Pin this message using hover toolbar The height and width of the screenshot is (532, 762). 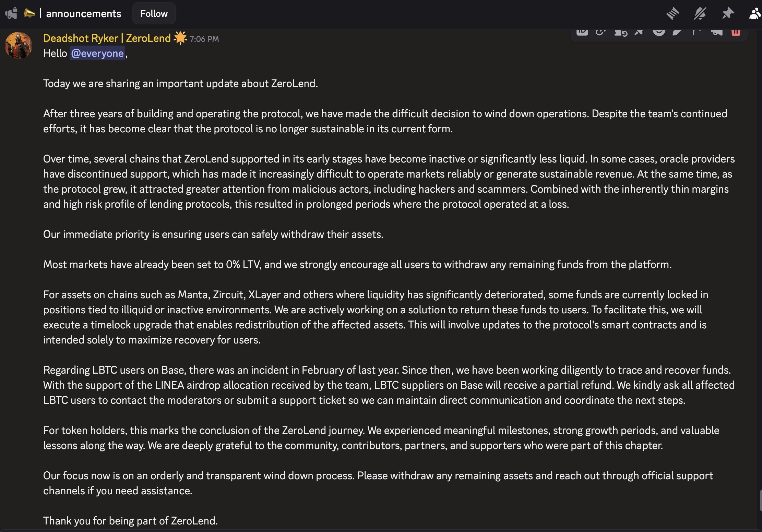point(639,33)
